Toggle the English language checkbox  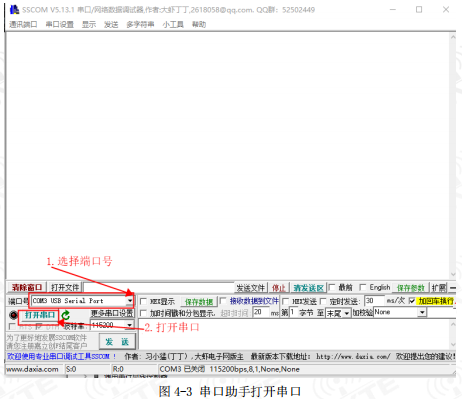click(363, 287)
